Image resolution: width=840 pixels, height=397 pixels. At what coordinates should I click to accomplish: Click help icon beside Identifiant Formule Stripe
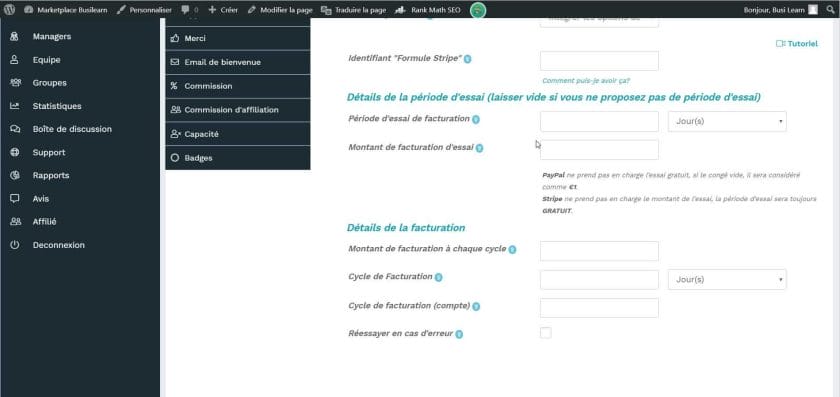468,59
